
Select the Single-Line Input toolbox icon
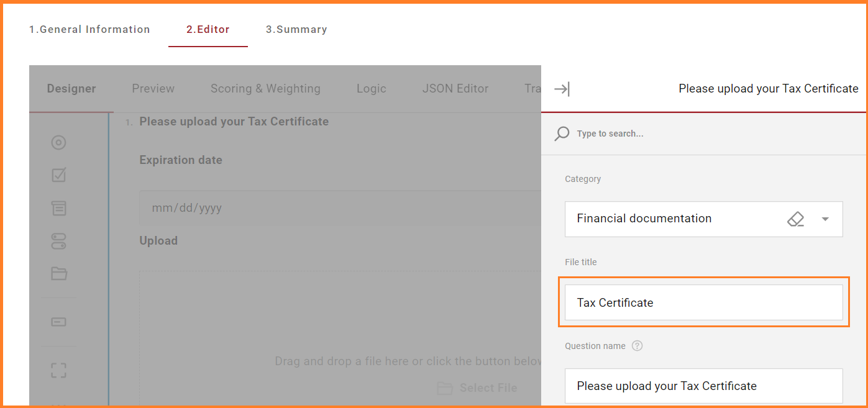(58, 322)
